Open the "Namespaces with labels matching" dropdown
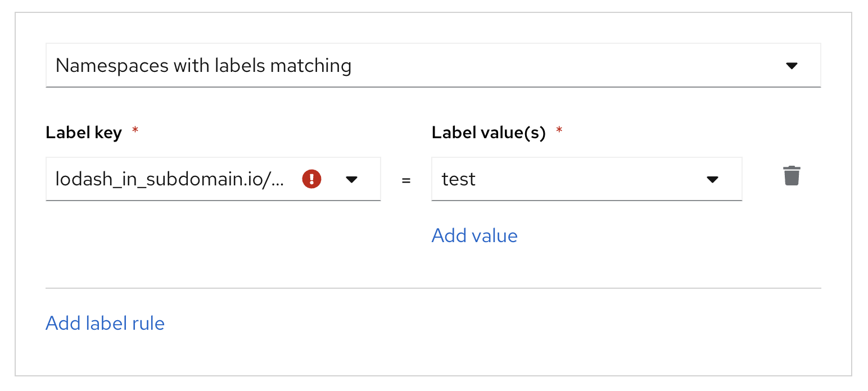Screen dimensions: 868x391 tap(433, 66)
